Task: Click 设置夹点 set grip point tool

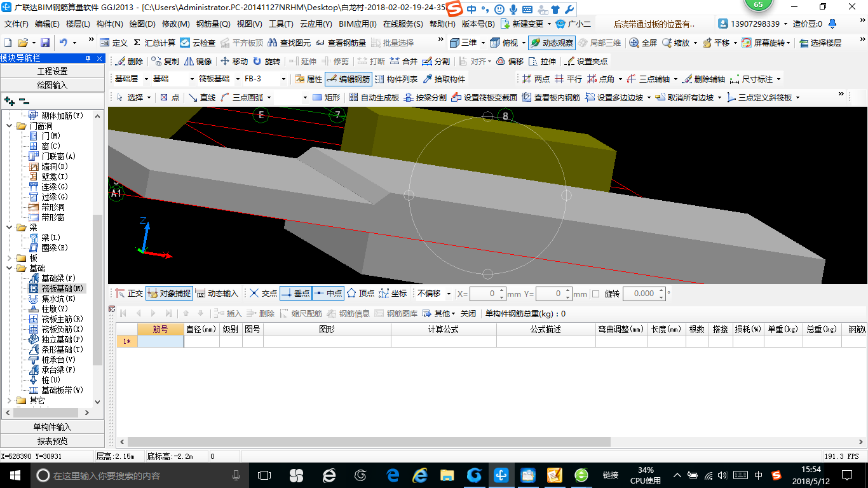Action: (x=587, y=61)
